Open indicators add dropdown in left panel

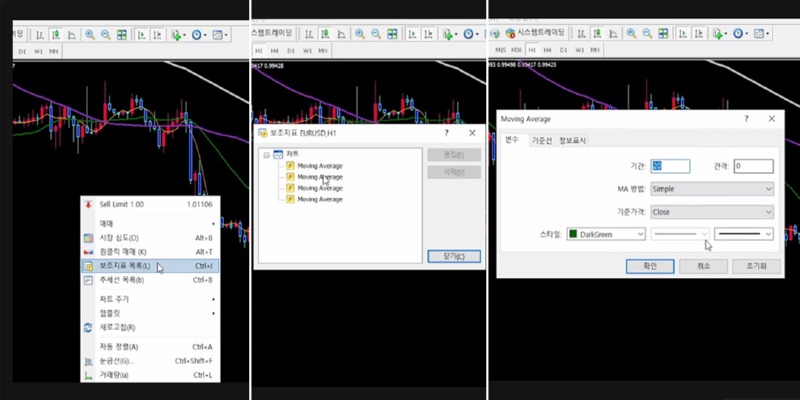pos(179,35)
